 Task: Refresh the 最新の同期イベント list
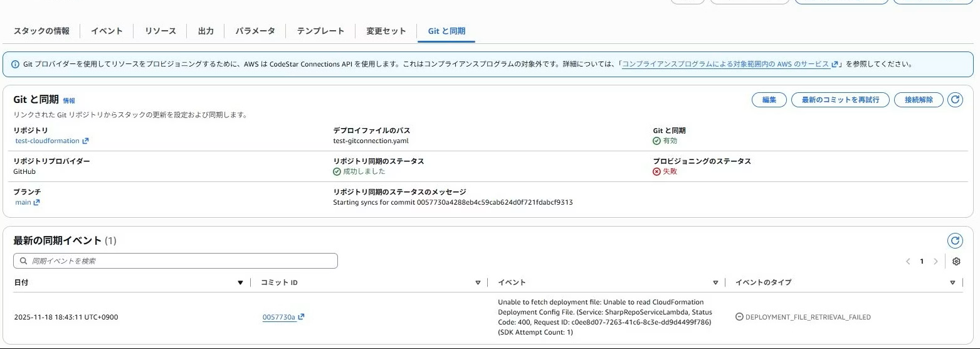tap(955, 240)
